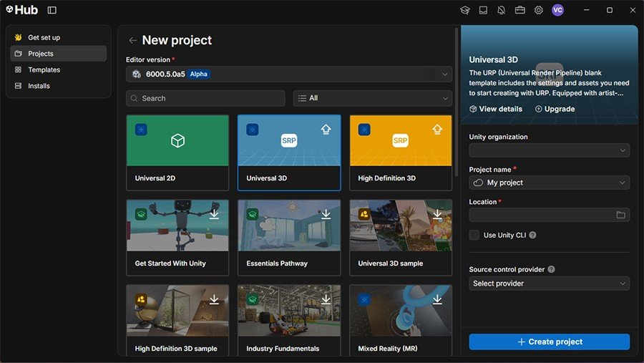
Task: Open View details for Universal 3D
Action: click(496, 109)
